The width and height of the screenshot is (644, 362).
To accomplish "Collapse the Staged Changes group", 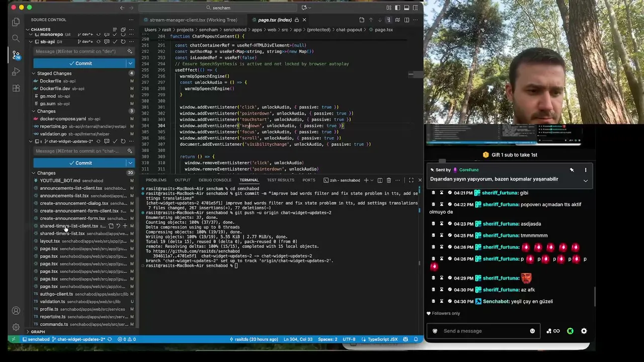I will [x=34, y=73].
